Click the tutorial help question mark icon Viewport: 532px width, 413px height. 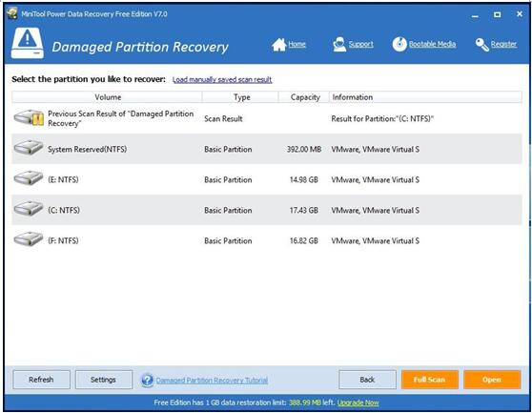[147, 380]
